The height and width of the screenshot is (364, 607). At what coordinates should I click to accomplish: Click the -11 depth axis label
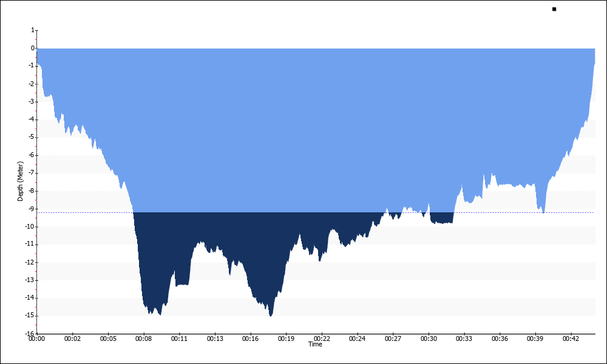coord(30,244)
